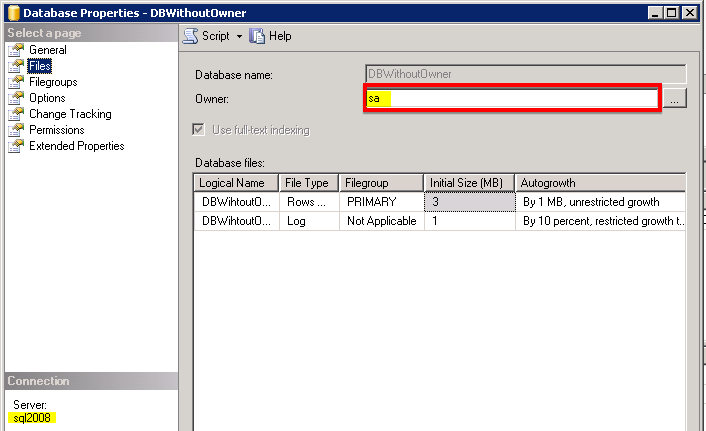
Task: Click the Connection section header
Action: click(91, 381)
